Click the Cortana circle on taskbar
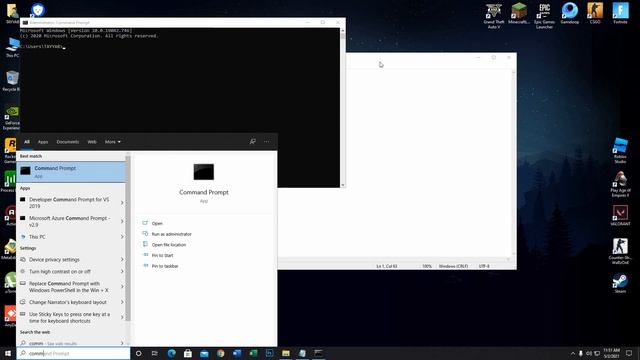The height and width of the screenshot is (360, 640). tap(138, 353)
